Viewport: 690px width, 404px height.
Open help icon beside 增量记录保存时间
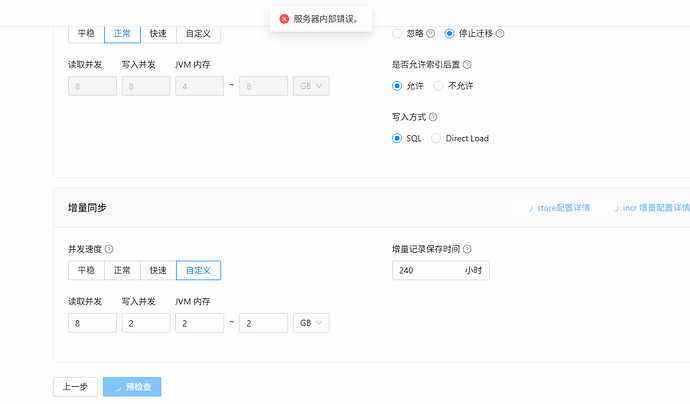[x=467, y=249]
